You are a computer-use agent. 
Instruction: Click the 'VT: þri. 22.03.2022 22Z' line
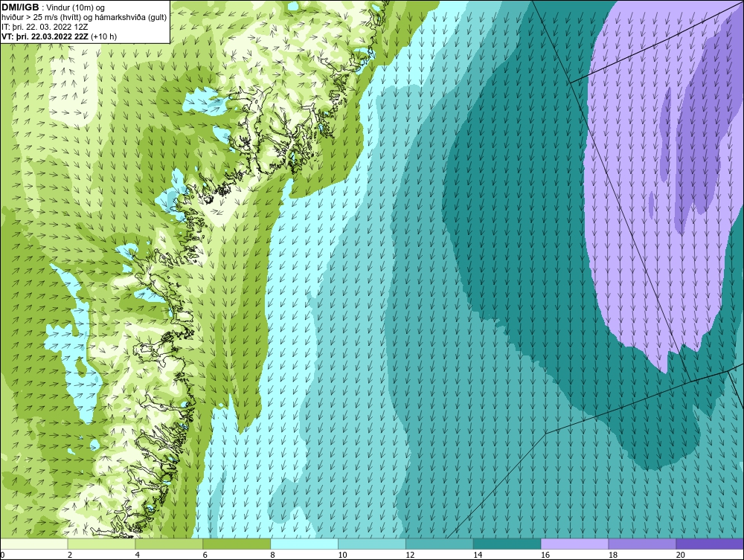click(x=60, y=36)
